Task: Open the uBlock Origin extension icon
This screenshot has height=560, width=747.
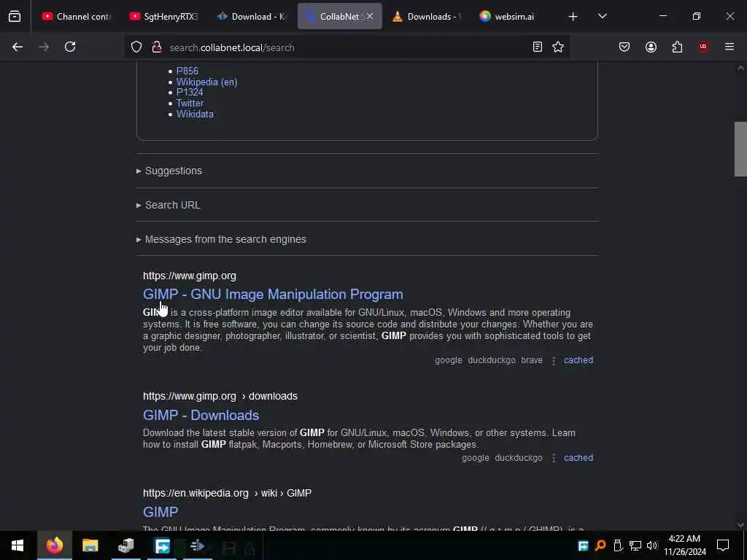Action: 703,47
